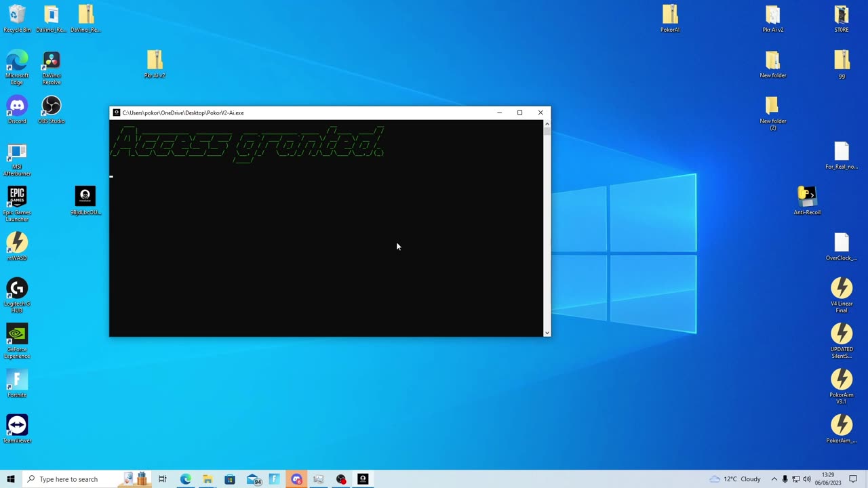Select the PokorAim V3.1 config icon
Screen dimensions: 868x488
(842, 387)
